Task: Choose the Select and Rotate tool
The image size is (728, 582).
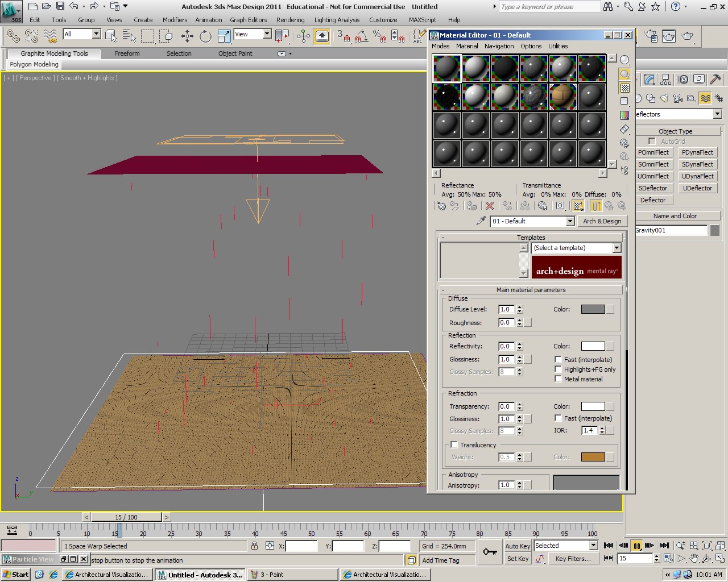Action: pos(205,36)
